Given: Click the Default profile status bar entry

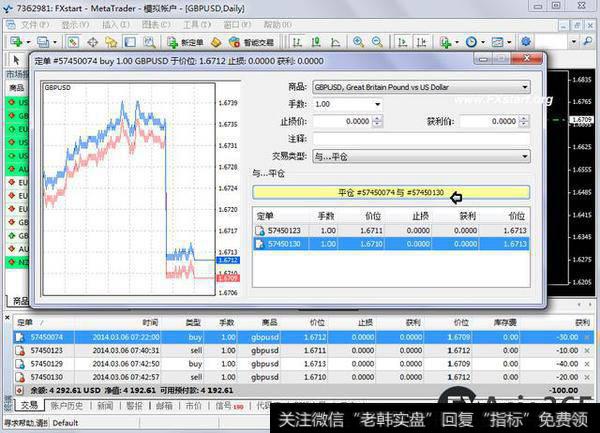Looking at the screenshot, I should 65,423.
